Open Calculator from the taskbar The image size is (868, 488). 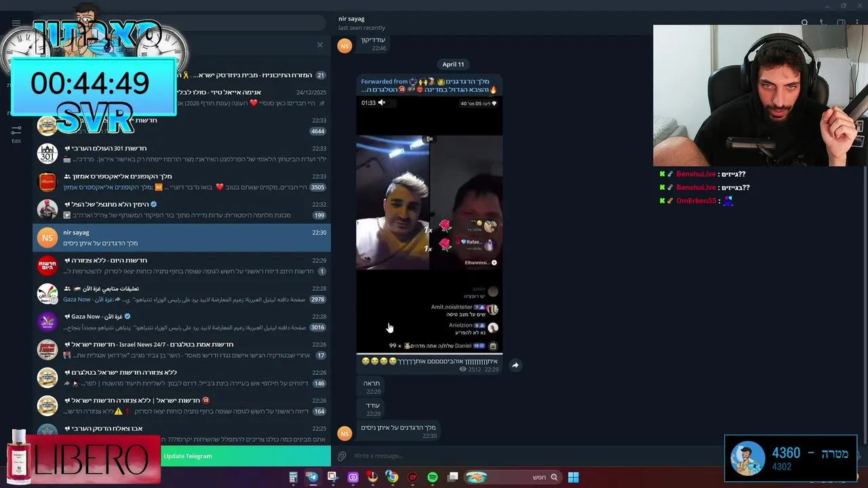pos(293,477)
